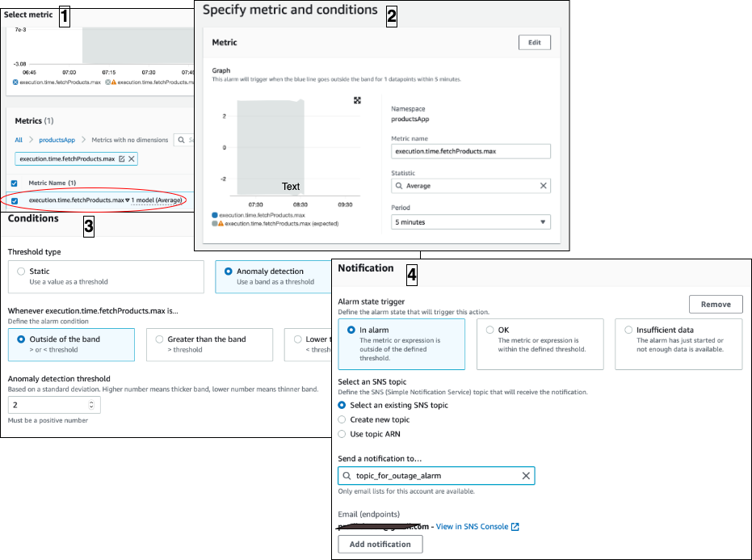
Task: Choose the Create new topic option
Action: coord(342,419)
